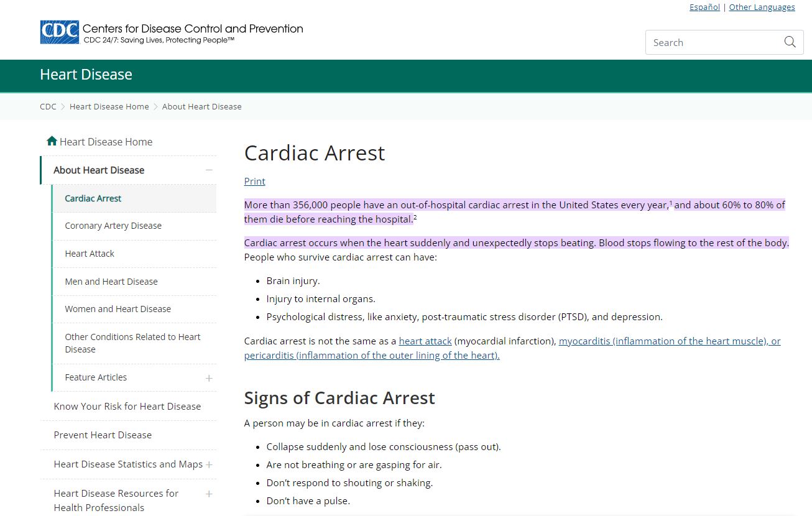Expand the Feature Articles submenu

click(209, 378)
